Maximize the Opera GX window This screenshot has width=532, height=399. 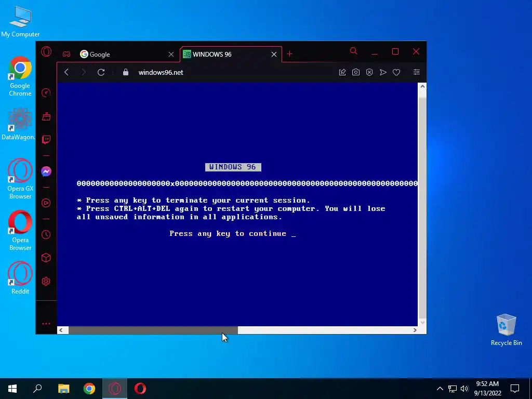[395, 51]
